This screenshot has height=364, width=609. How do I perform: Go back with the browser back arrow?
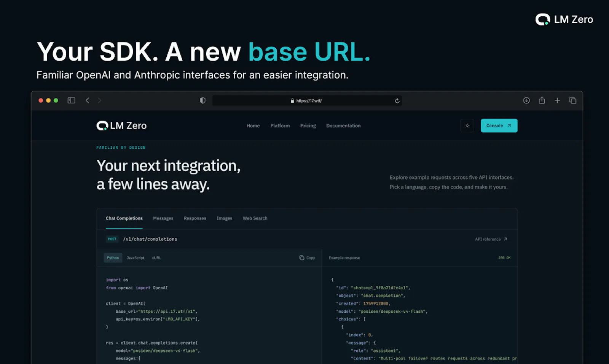(x=87, y=100)
